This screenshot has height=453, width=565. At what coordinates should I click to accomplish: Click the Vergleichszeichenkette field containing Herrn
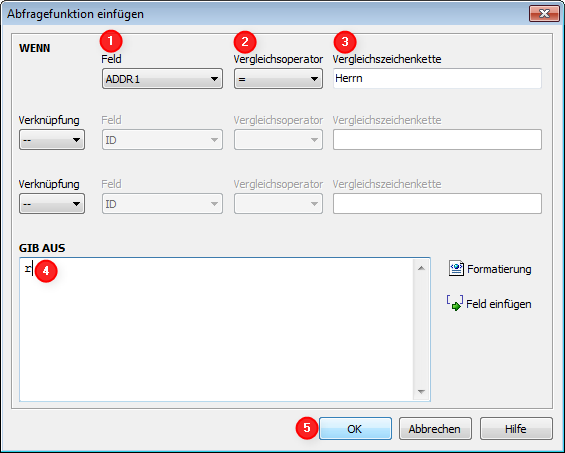[437, 78]
